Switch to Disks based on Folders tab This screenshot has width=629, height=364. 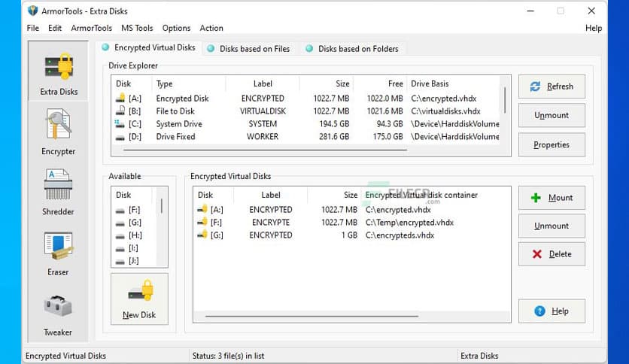353,49
